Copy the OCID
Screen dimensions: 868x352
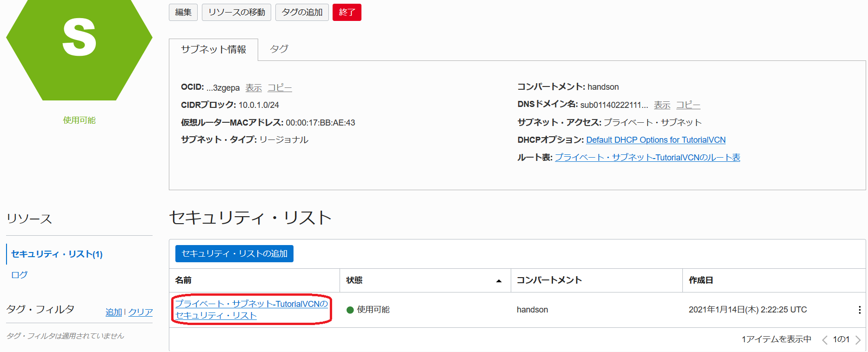[280, 88]
